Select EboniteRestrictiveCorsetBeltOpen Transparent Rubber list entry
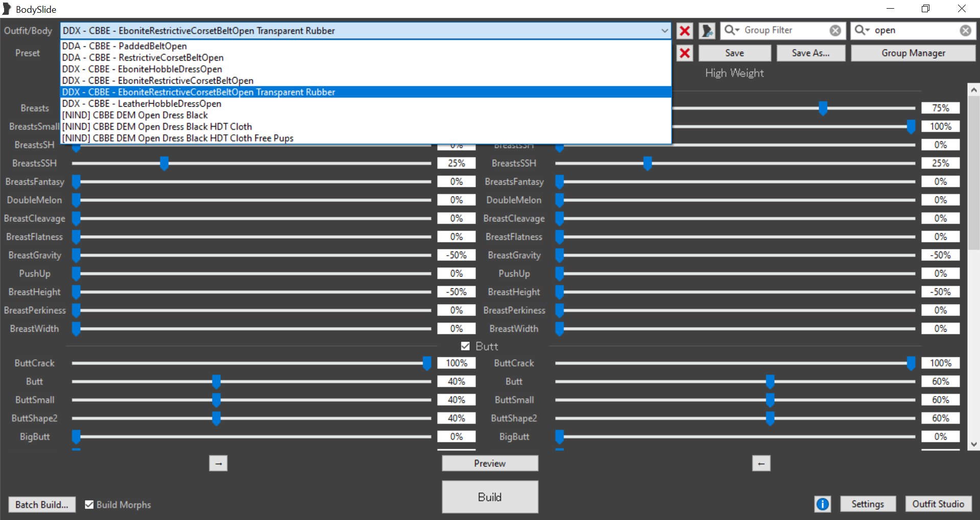The height and width of the screenshot is (520, 980). [366, 92]
